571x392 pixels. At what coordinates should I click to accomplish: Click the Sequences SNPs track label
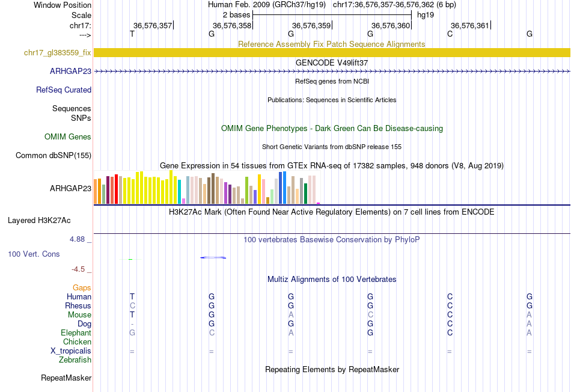point(72,113)
